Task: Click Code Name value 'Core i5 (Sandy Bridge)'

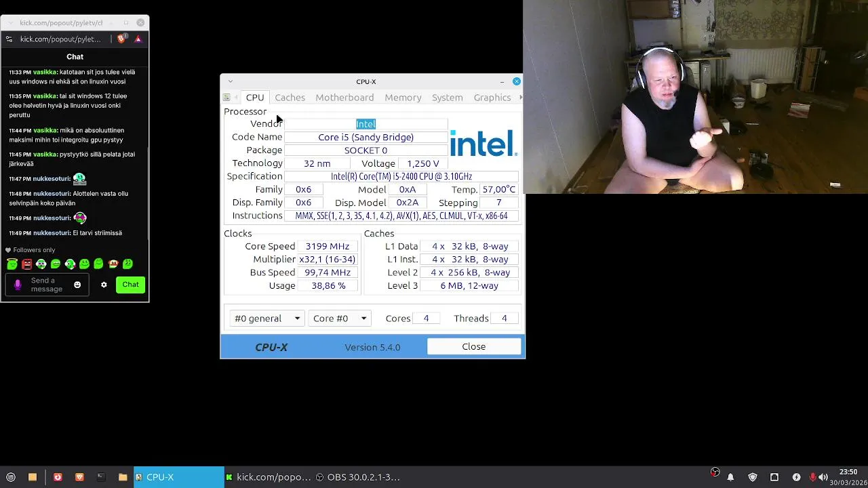Action: [x=366, y=137]
